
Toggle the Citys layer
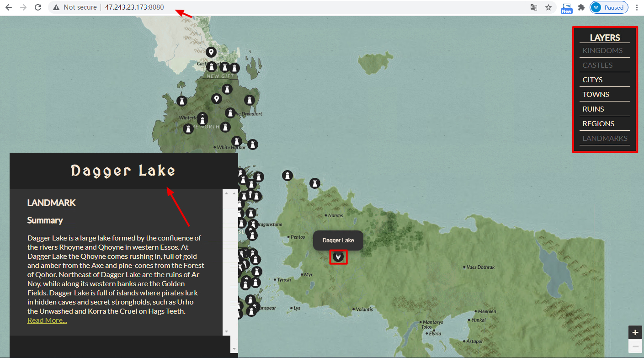point(605,80)
